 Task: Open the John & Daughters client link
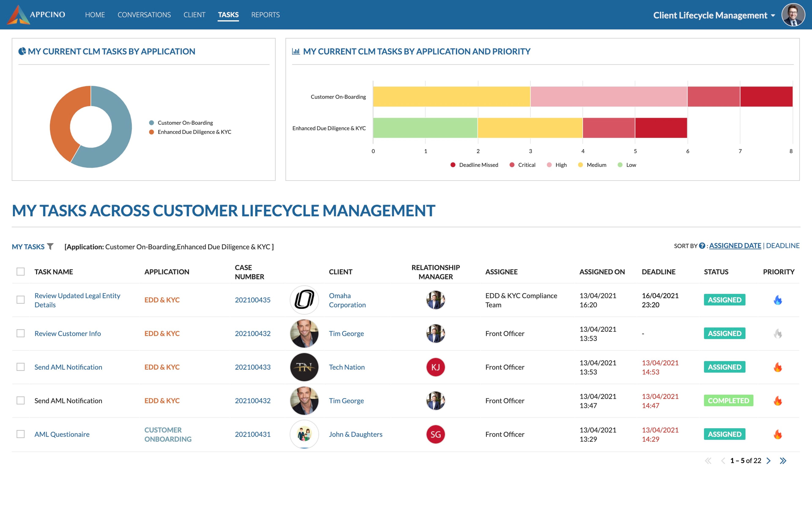tap(355, 434)
